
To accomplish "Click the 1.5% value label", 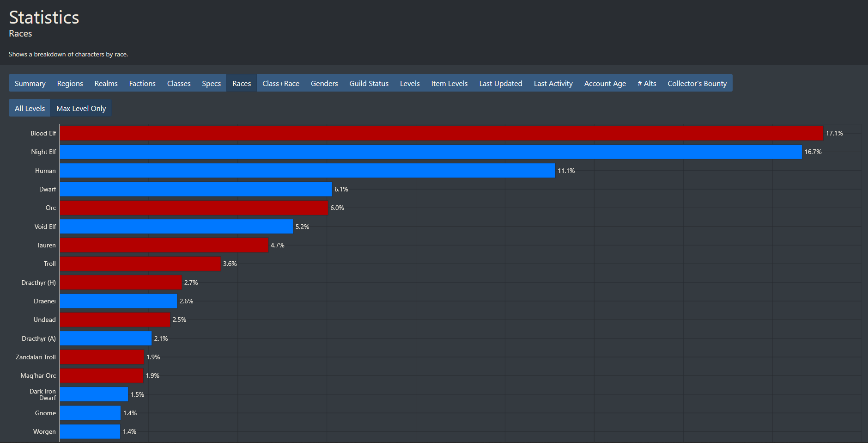I will click(x=138, y=394).
